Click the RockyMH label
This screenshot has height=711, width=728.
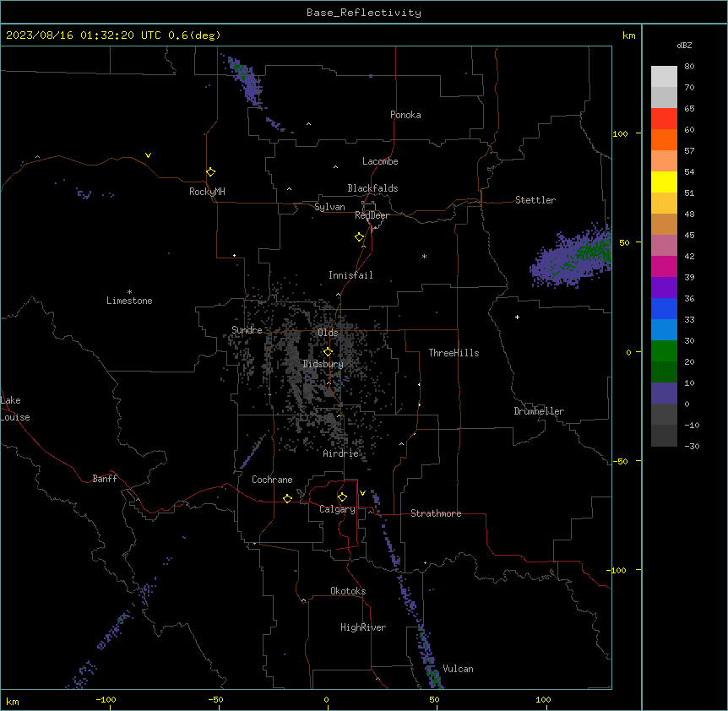tap(207, 192)
